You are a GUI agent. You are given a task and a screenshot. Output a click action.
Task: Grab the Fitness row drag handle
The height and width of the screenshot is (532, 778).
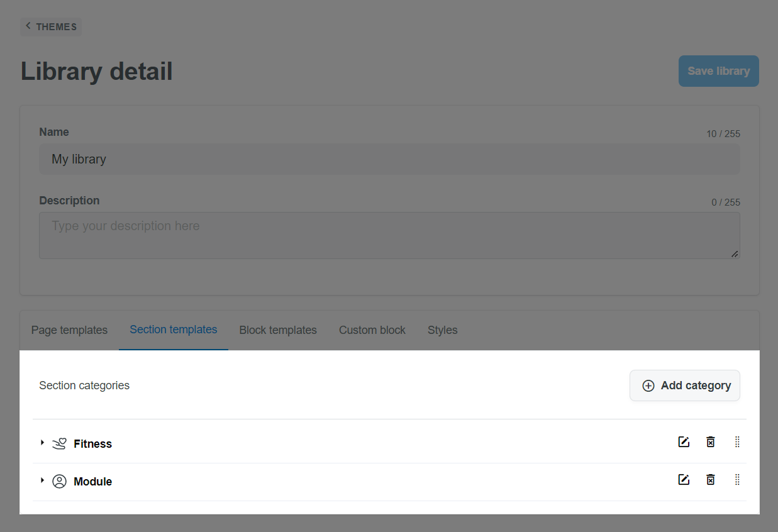pyautogui.click(x=737, y=442)
